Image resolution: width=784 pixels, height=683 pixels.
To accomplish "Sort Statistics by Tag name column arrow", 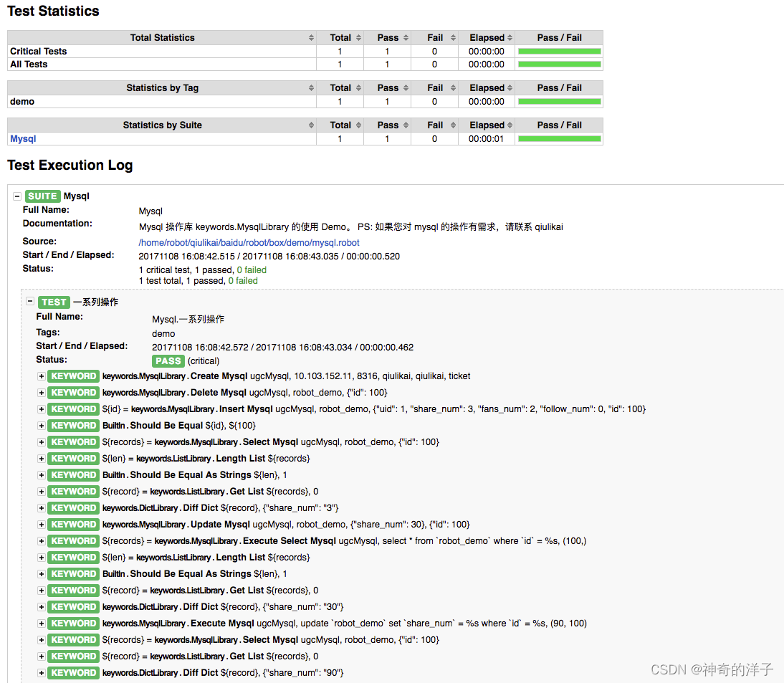I will 311,88.
